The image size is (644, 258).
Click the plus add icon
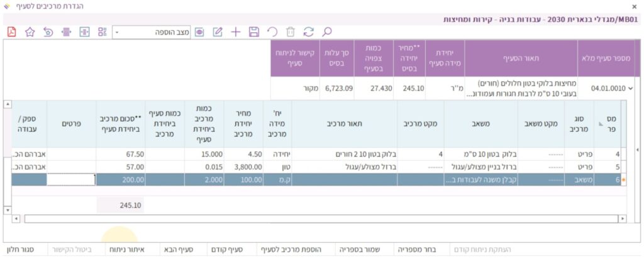[x=236, y=31]
